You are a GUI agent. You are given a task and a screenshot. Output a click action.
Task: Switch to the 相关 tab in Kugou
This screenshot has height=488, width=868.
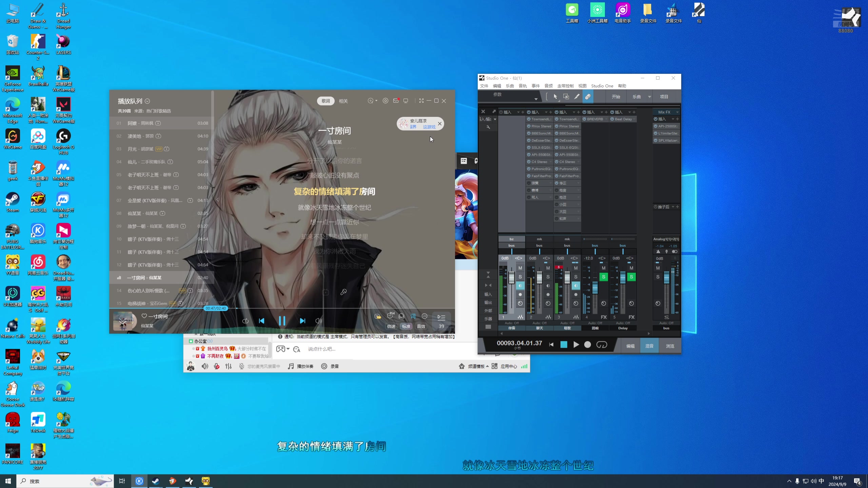tap(343, 101)
